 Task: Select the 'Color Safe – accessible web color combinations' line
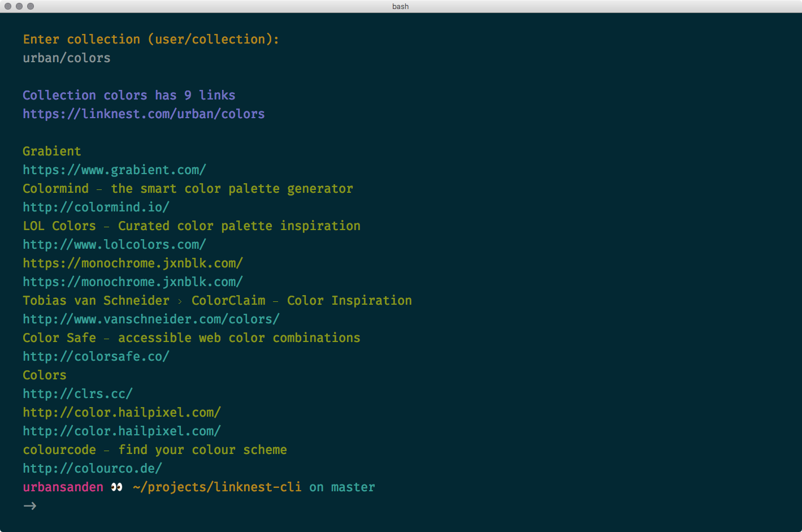(192, 338)
